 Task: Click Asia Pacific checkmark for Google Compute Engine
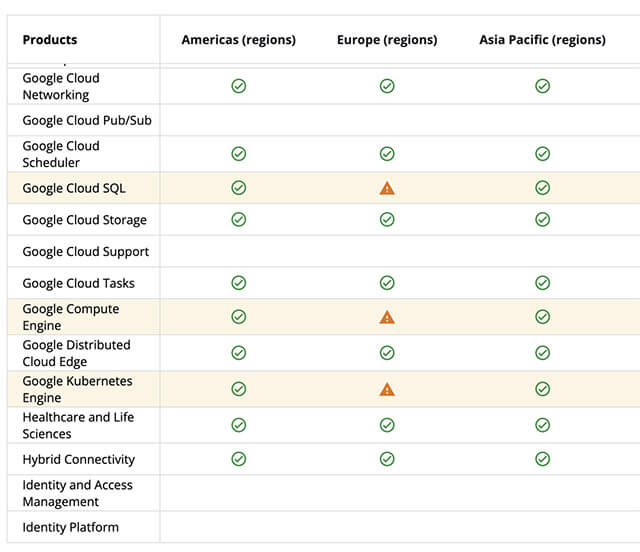click(542, 317)
